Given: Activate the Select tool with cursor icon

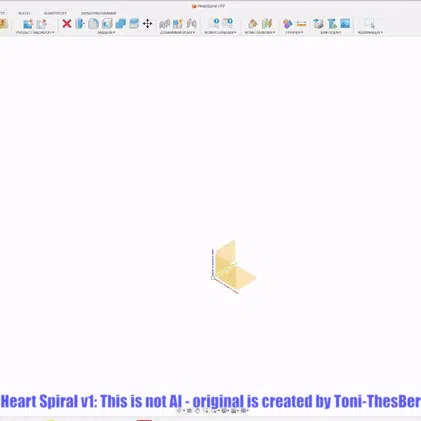Looking at the screenshot, I should click(x=370, y=24).
